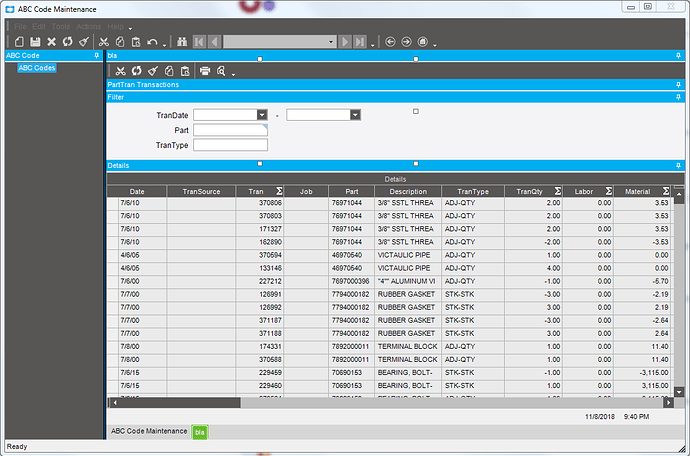Viewport: 690px width, 456px height.
Task: Click the Back circle arrow icon
Action: click(x=390, y=42)
